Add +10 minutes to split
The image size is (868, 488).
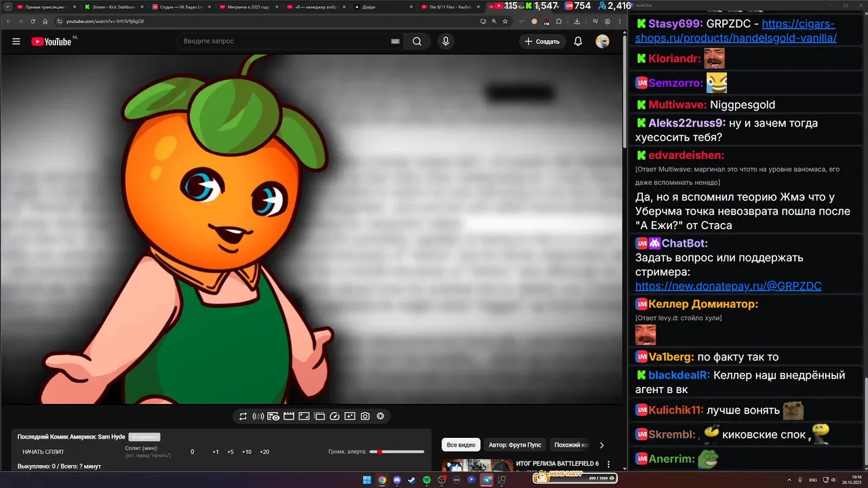click(x=247, y=452)
